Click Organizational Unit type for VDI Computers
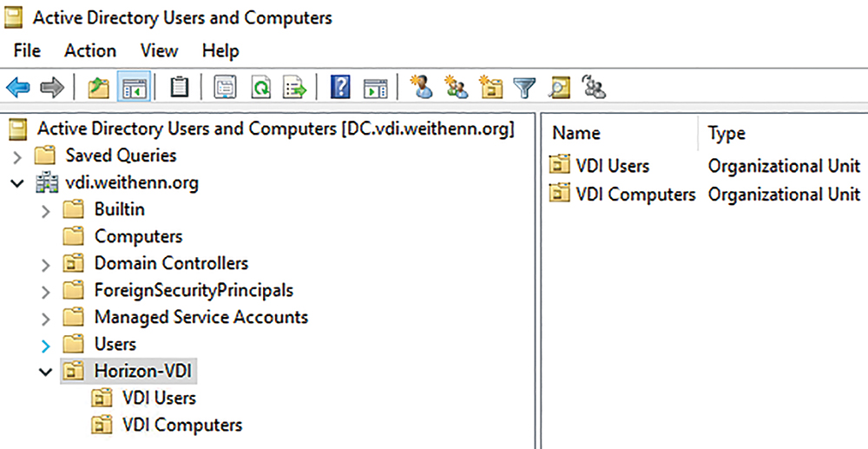The height and width of the screenshot is (449, 868). tap(784, 195)
